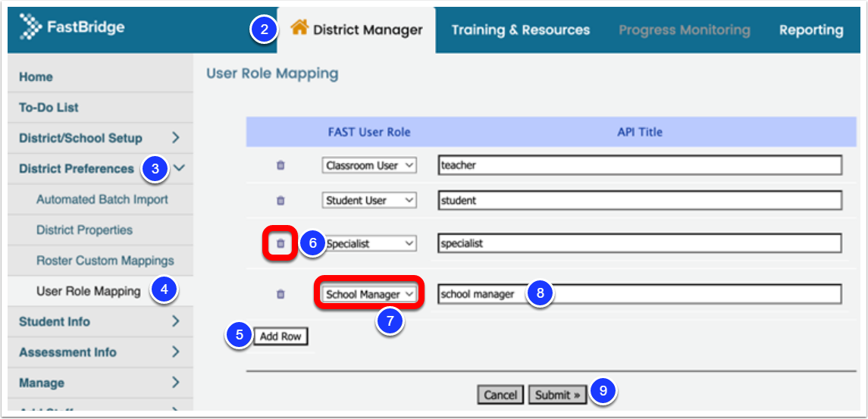Image resolution: width=868 pixels, height=419 pixels.
Task: Open the Student User role dropdown
Action: tap(369, 201)
